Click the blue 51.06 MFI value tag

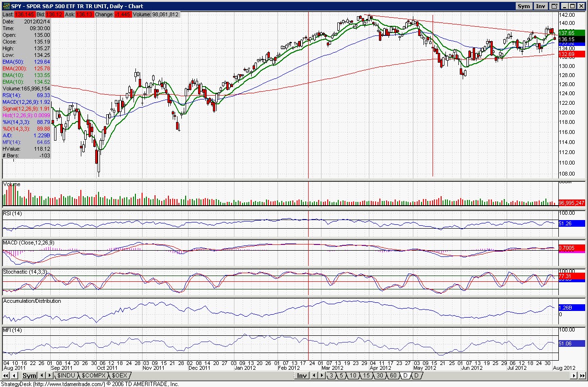coord(571,343)
